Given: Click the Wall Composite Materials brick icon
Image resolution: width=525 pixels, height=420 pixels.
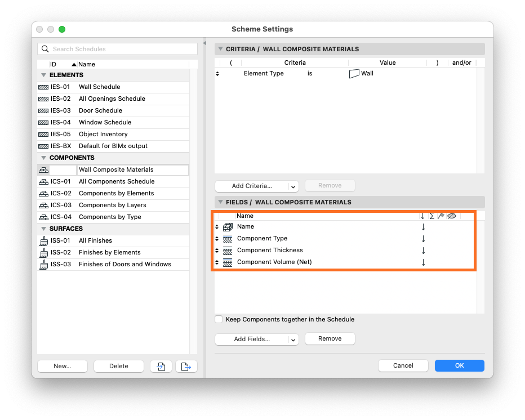Looking at the screenshot, I should coord(43,170).
